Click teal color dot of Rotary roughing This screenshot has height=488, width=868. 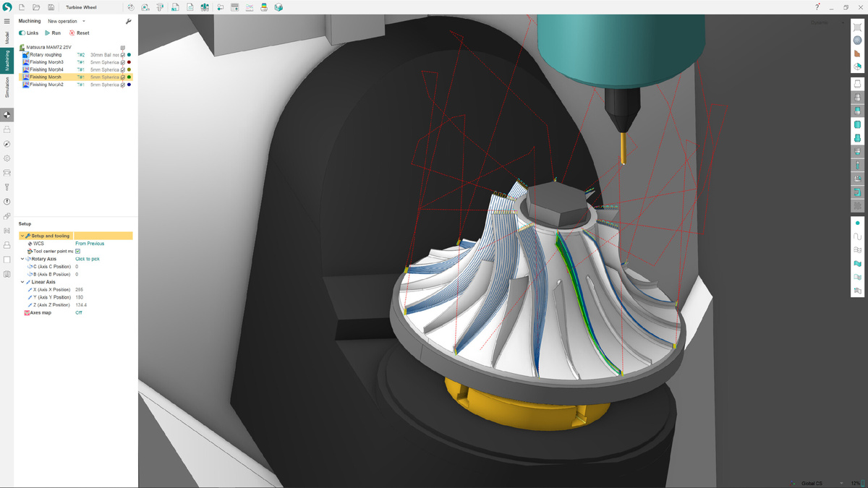pos(129,55)
